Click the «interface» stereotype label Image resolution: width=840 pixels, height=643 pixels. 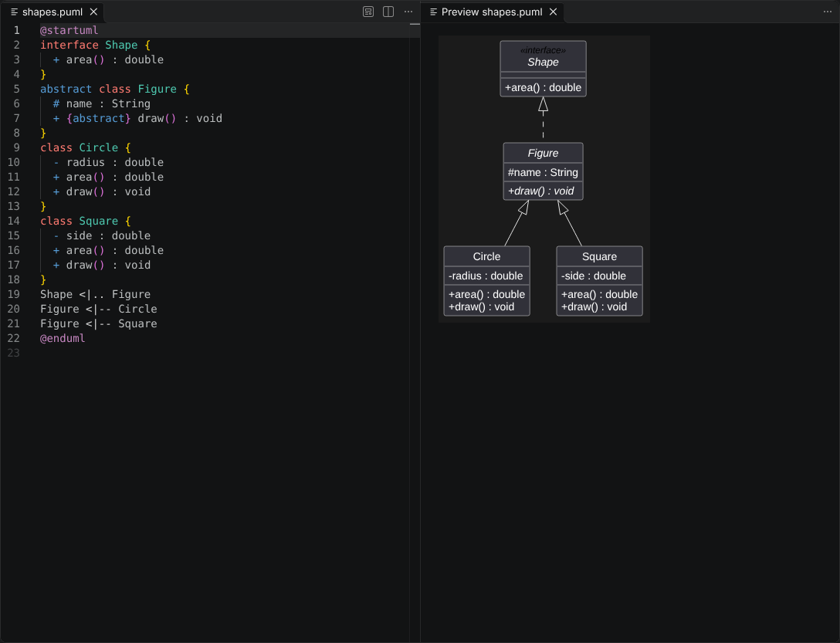coord(543,50)
